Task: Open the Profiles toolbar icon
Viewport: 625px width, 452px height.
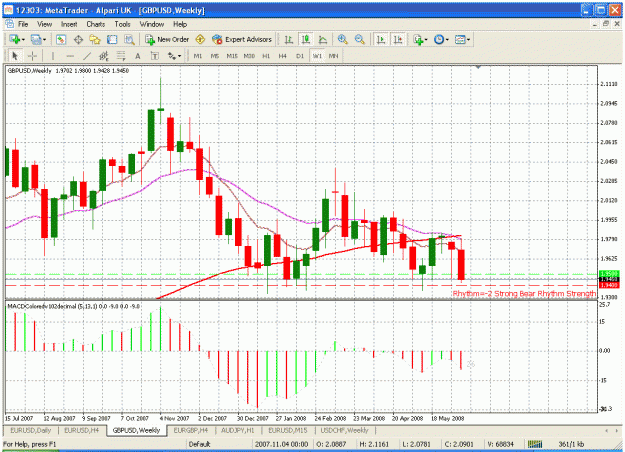Action: pyautogui.click(x=35, y=39)
